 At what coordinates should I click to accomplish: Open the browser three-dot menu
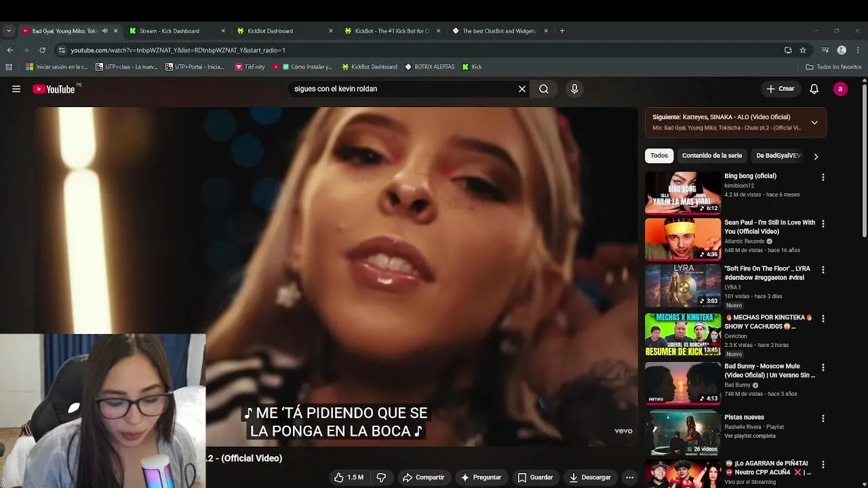(856, 50)
